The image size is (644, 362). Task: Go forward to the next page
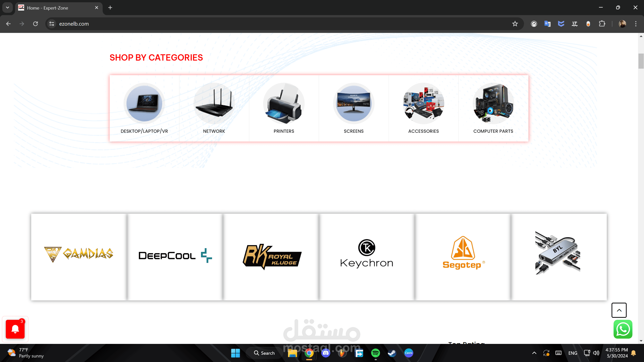22,24
